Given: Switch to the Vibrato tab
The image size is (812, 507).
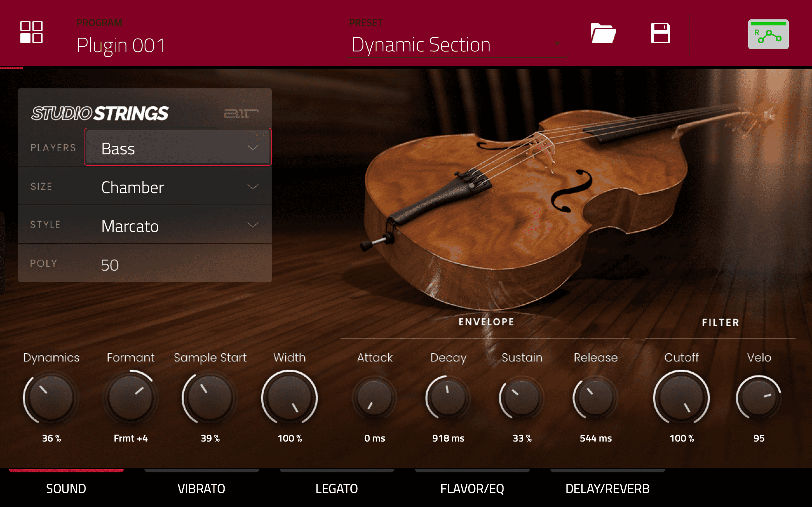Looking at the screenshot, I should pos(201,488).
